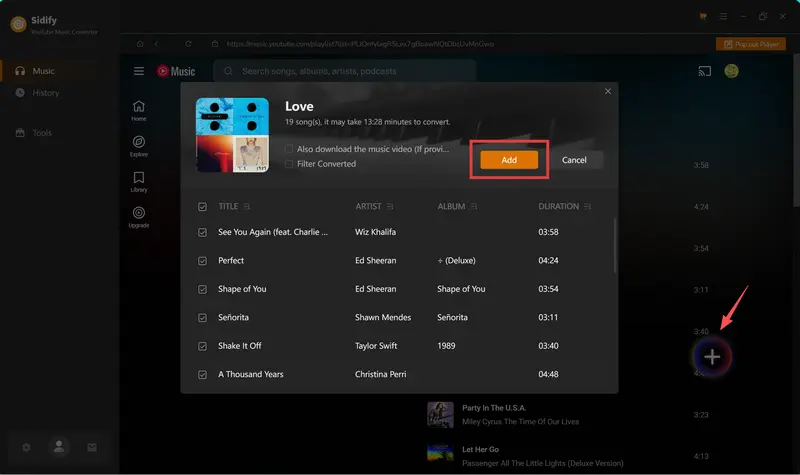Open YouTube Music Explore

point(139,146)
